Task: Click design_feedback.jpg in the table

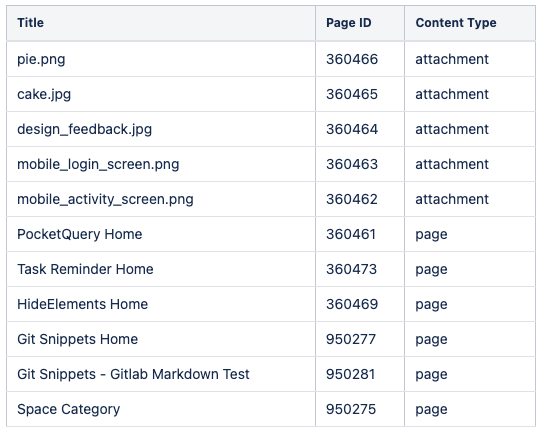Action: pos(84,130)
